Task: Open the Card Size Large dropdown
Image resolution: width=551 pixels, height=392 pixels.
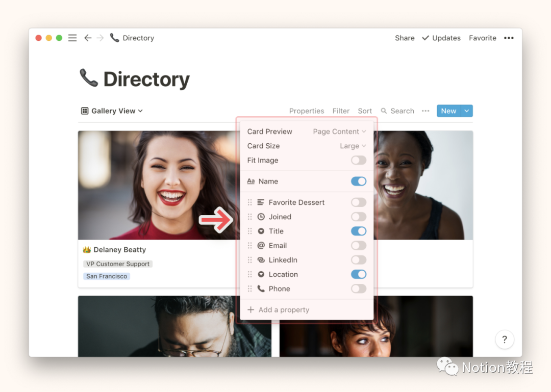Action: coord(353,146)
